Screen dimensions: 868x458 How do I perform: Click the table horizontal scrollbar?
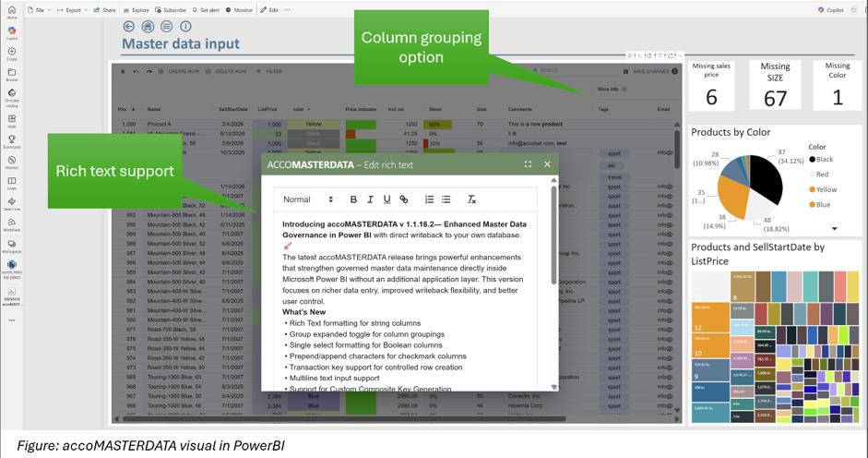point(343,419)
